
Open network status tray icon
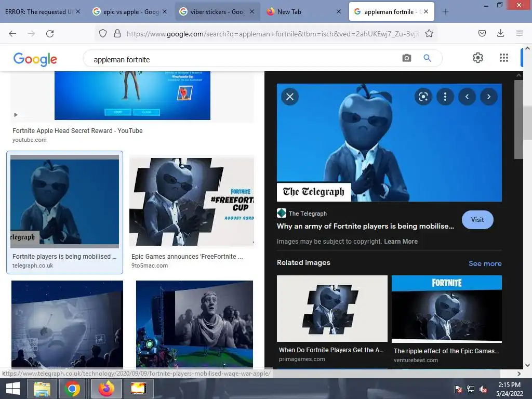tap(471, 389)
